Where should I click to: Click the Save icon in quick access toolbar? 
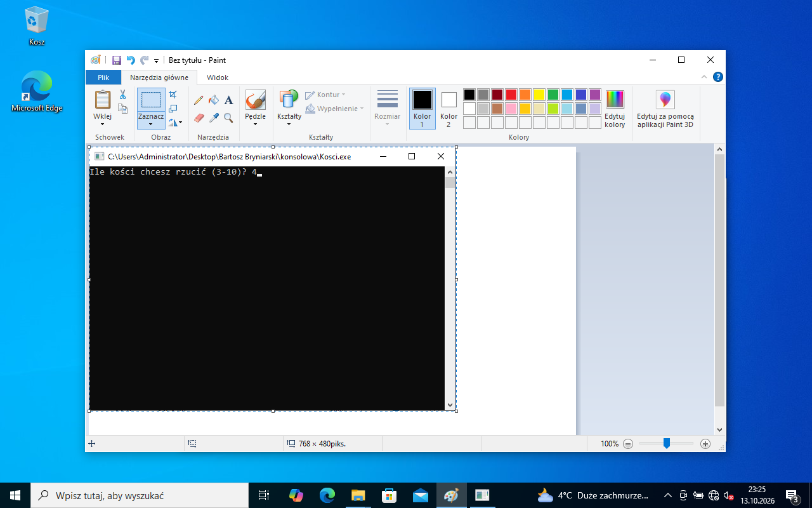117,60
